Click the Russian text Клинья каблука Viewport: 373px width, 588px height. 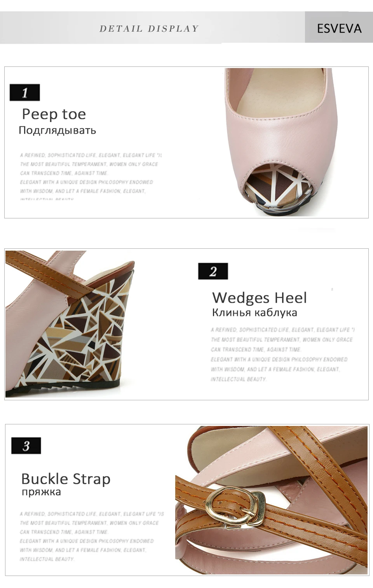pos(254,312)
